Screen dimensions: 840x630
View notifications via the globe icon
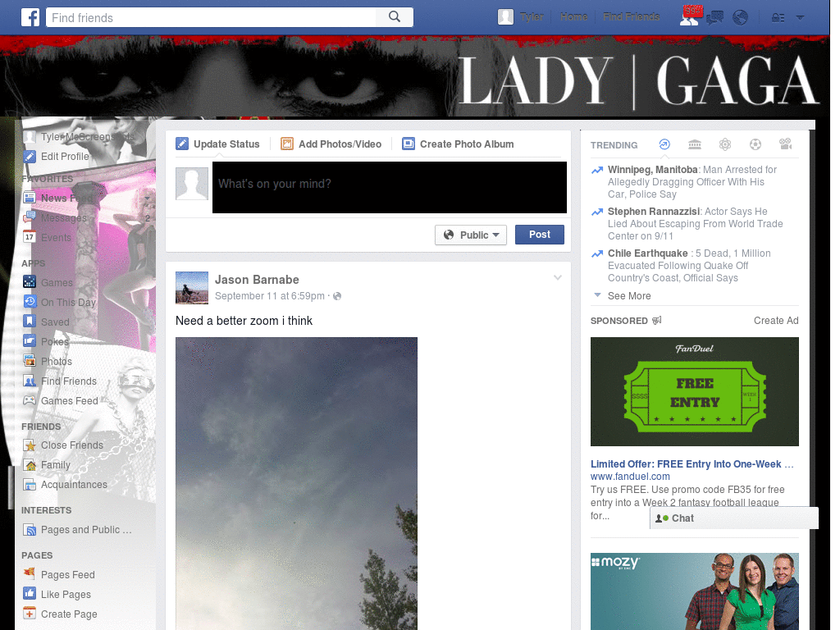coord(740,16)
